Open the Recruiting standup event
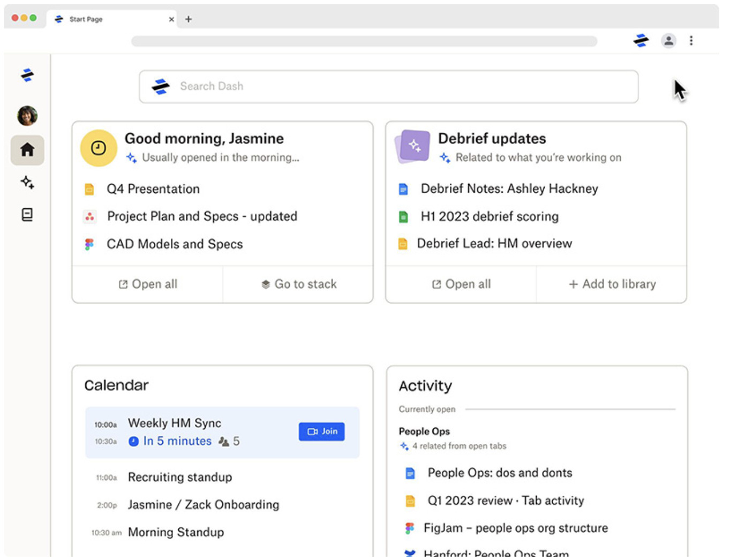This screenshot has height=560, width=730. [180, 477]
